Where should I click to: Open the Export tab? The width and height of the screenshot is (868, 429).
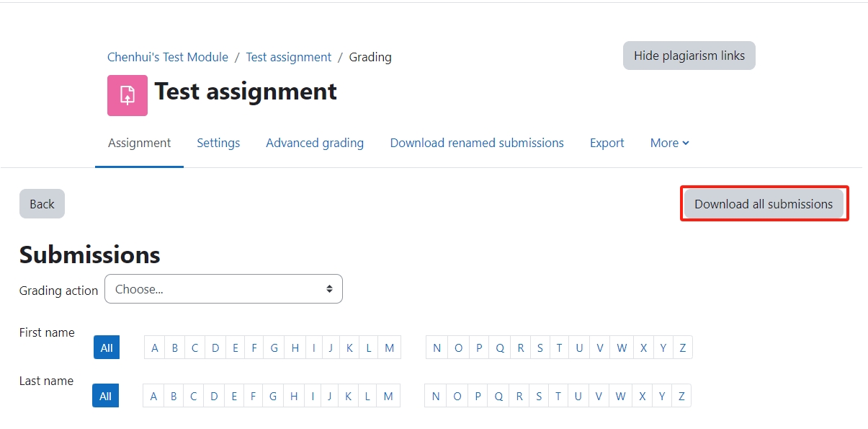pyautogui.click(x=607, y=143)
